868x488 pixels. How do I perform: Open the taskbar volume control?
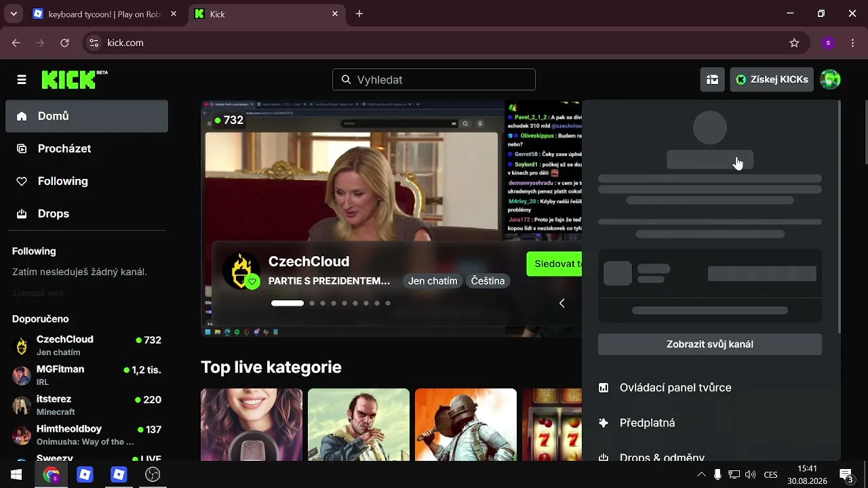[750, 474]
